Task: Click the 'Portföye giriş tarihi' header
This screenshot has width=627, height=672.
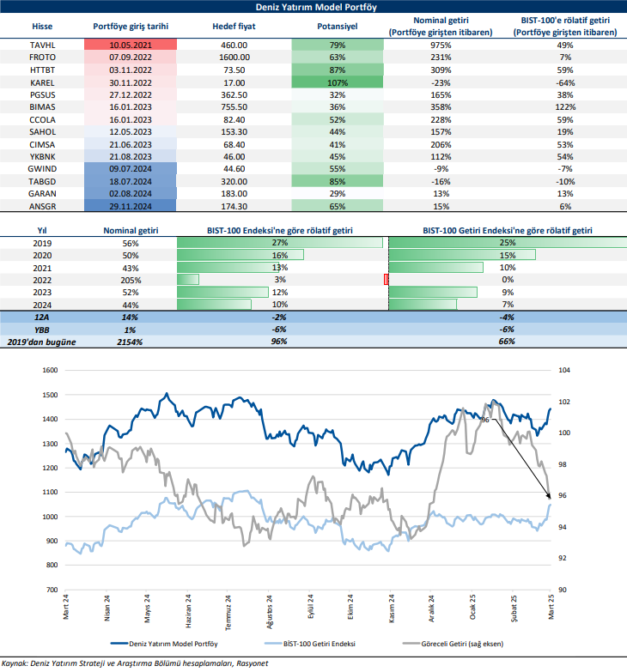Action: click(x=131, y=27)
